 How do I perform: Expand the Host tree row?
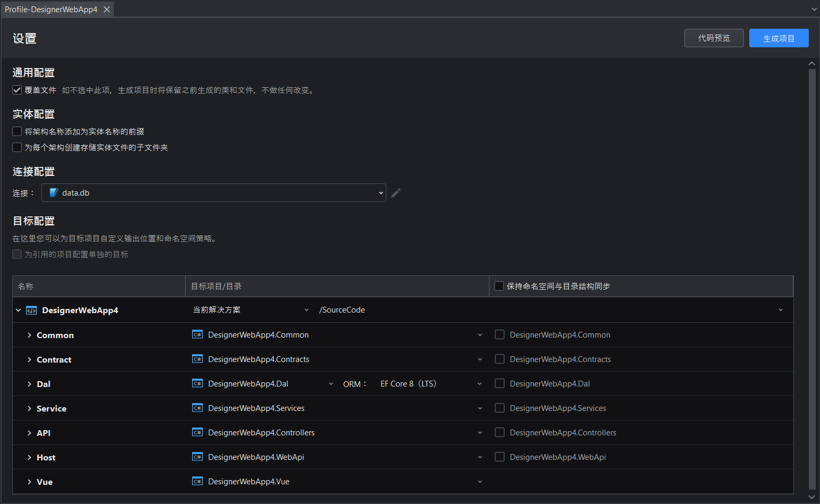point(29,458)
